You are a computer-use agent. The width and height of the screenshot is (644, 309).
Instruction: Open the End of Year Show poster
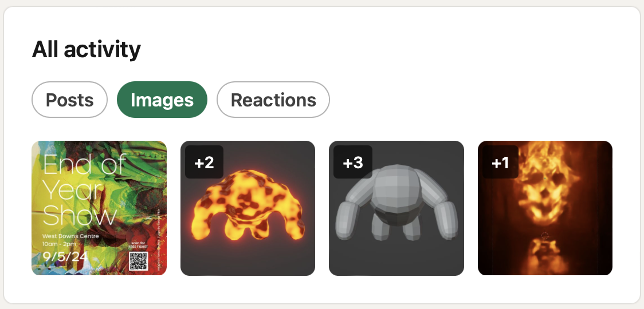(x=99, y=208)
